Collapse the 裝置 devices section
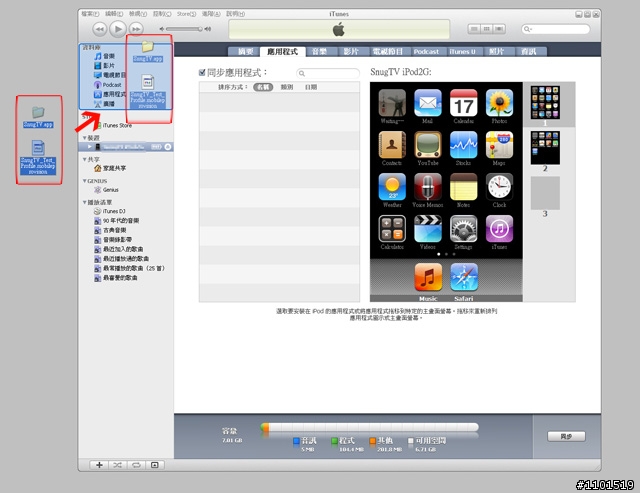 pos(84,138)
